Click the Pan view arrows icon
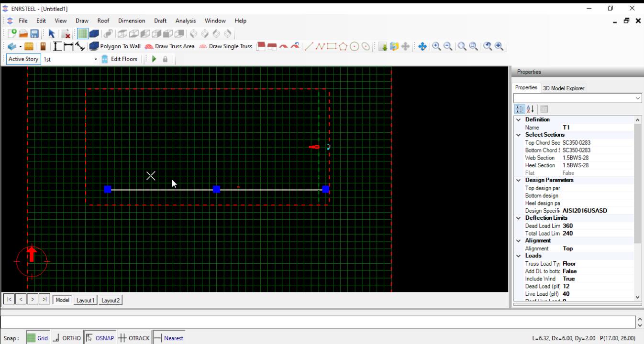Viewport: 644px width, 344px height. (x=422, y=46)
